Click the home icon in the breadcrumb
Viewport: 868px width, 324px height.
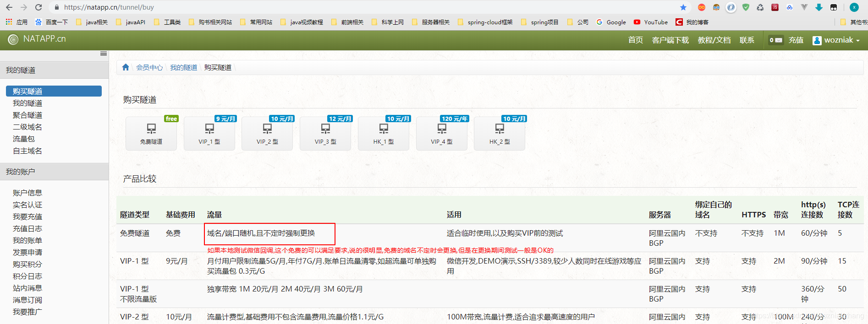pyautogui.click(x=126, y=67)
